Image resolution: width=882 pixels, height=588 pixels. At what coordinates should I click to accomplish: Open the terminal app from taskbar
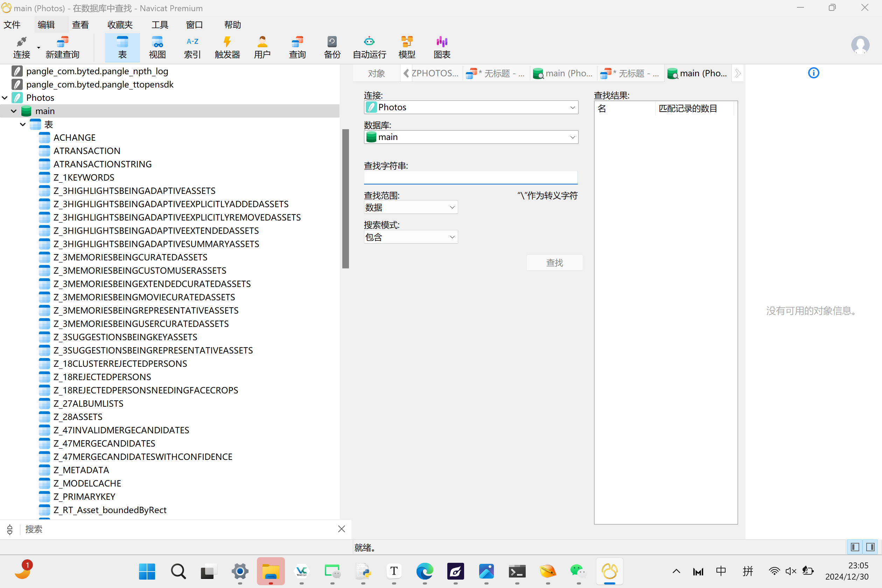tap(517, 572)
